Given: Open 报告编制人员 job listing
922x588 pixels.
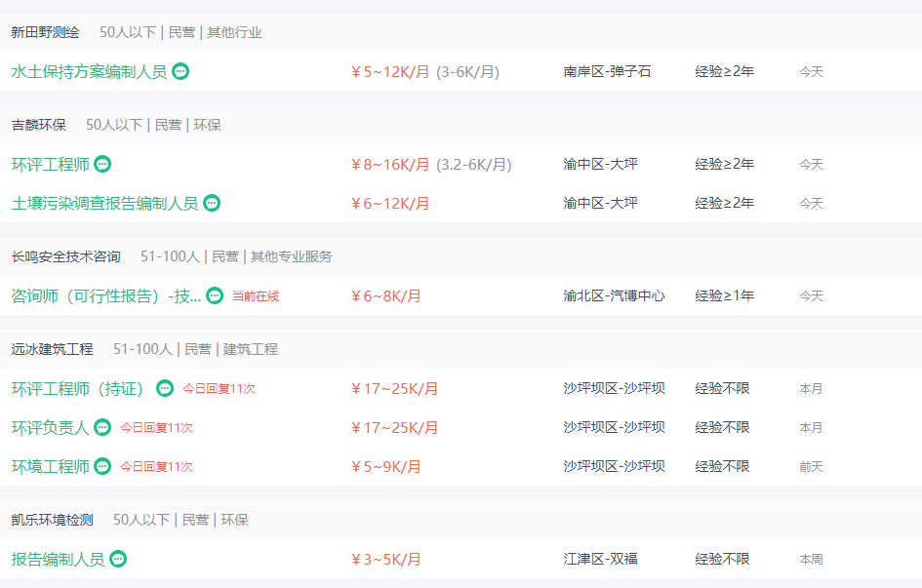Looking at the screenshot, I should [x=58, y=559].
